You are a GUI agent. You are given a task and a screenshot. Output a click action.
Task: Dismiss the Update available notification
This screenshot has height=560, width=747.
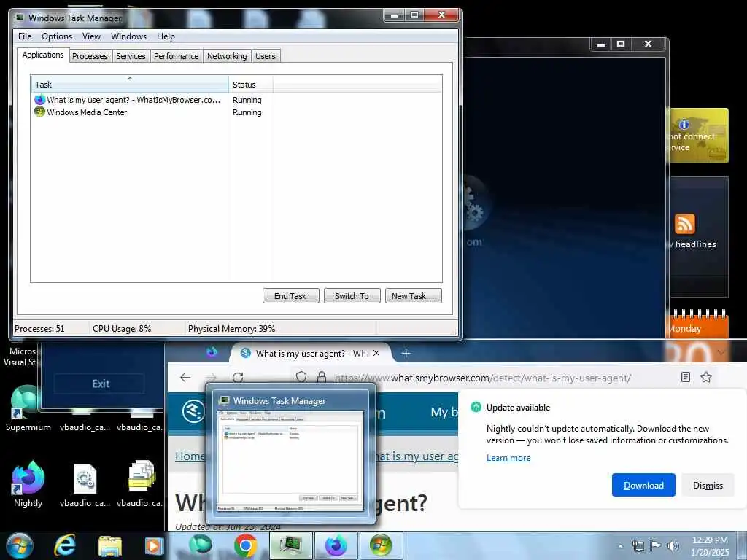point(708,485)
